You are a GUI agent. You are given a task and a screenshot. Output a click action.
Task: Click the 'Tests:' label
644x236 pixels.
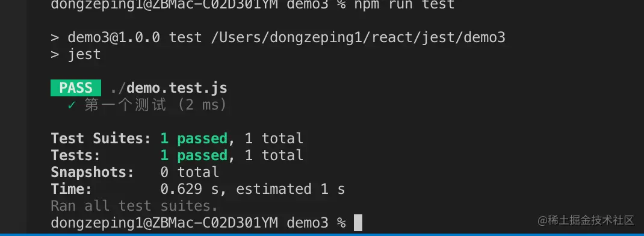(76, 155)
